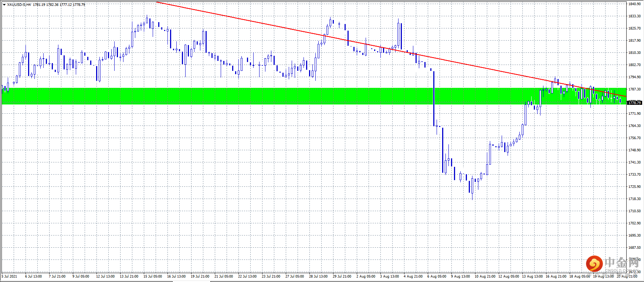Click the 1840.90 price scale label
This screenshot has width=644, height=282.
pyautogui.click(x=634, y=4)
